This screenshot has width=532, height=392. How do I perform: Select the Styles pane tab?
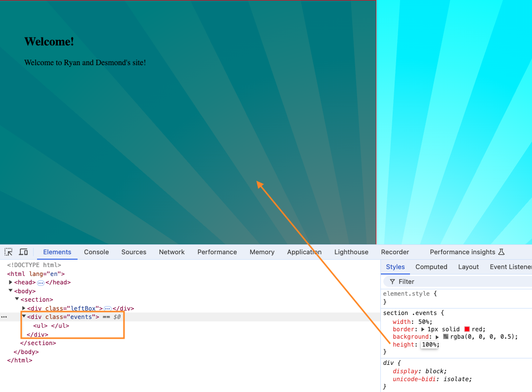click(395, 267)
